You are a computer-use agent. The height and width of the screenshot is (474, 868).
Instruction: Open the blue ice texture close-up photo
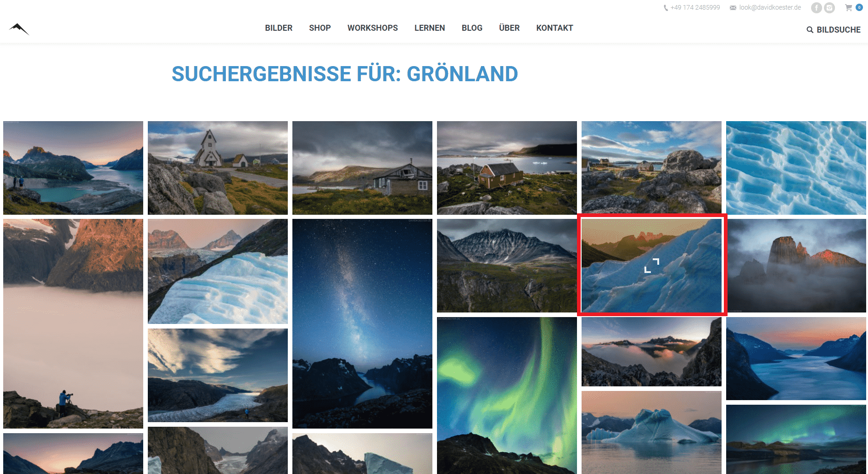pos(796,168)
